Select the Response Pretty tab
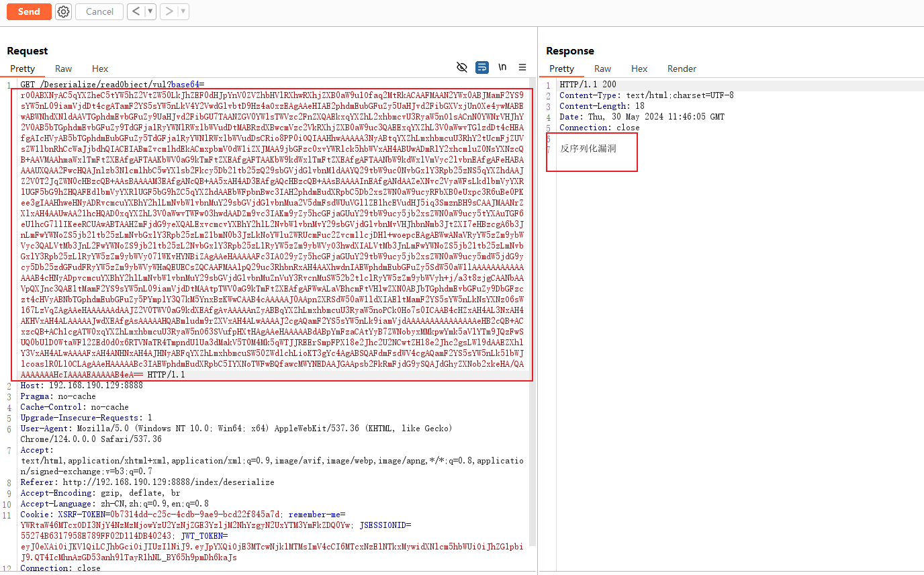Viewport: 924px width, 575px height. tap(561, 69)
